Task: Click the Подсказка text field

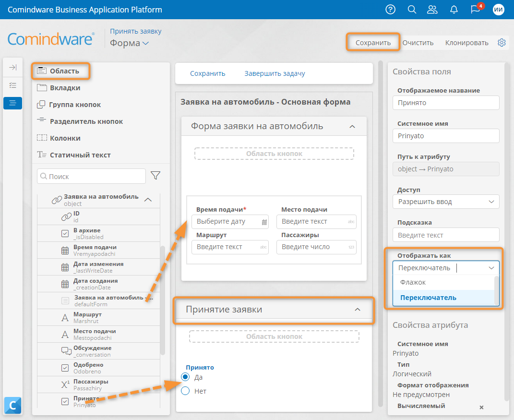Action: pos(446,235)
